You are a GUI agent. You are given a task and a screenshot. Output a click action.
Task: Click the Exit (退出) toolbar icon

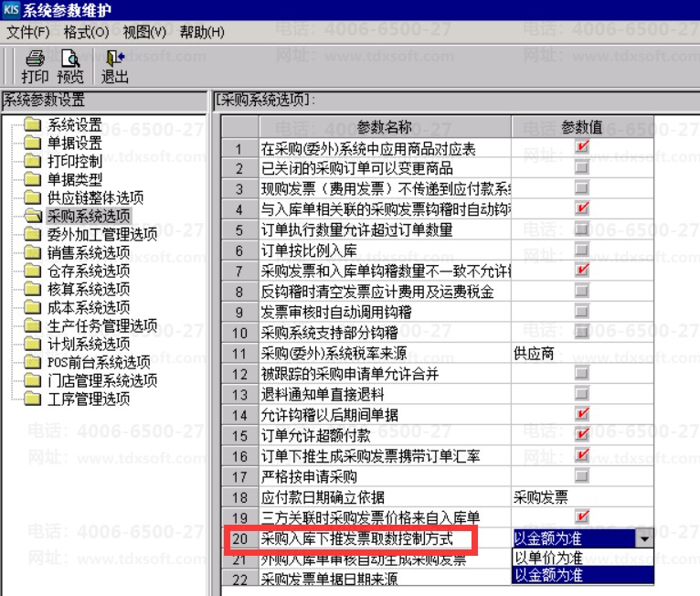(x=115, y=59)
